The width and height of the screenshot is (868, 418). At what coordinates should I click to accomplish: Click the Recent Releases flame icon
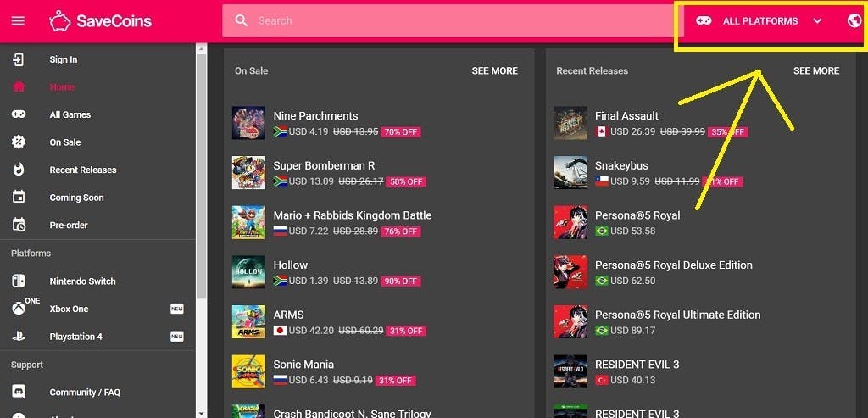tap(19, 170)
